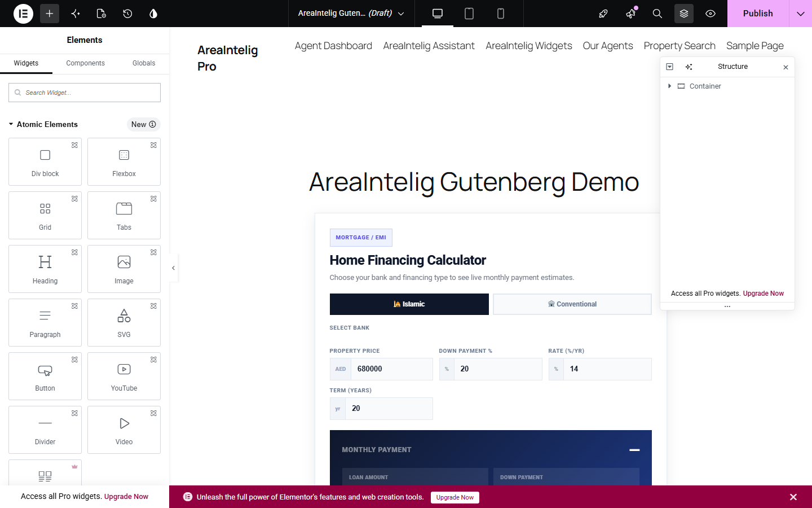Switch to Desktop responsive mode
This screenshot has height=508, width=812.
pos(438,14)
